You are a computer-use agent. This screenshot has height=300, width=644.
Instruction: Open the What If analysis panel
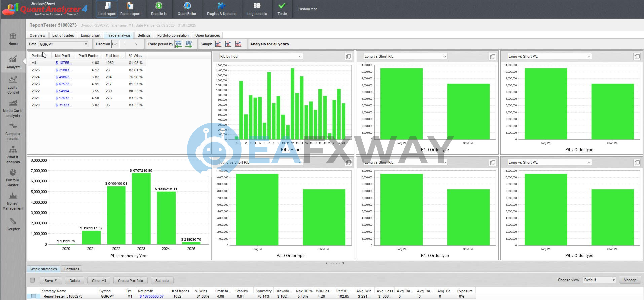click(x=13, y=155)
